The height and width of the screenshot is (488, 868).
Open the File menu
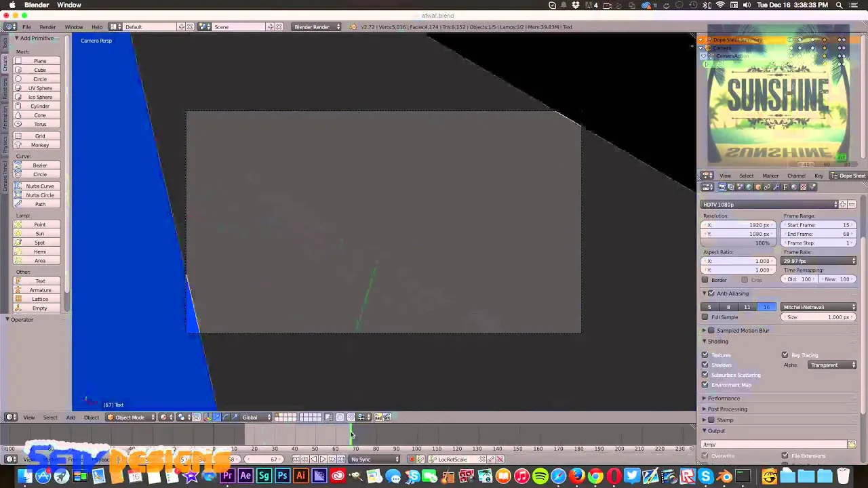point(26,27)
